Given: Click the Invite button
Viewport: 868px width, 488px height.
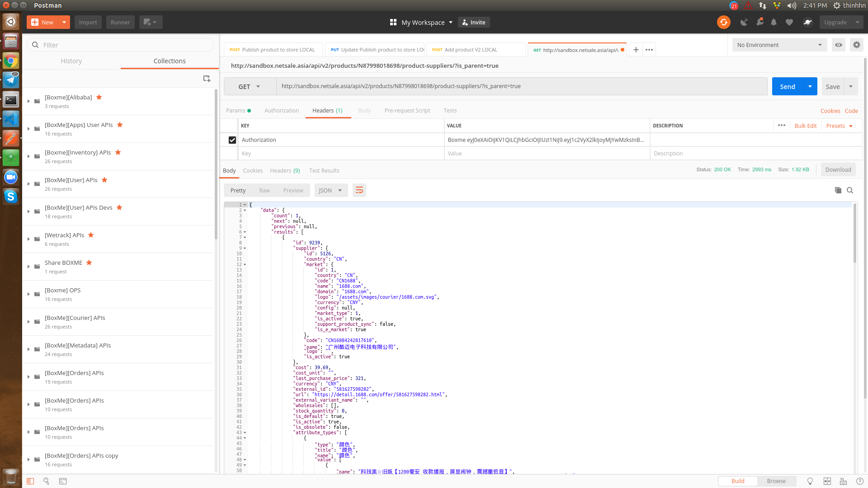Looking at the screenshot, I should coord(474,22).
